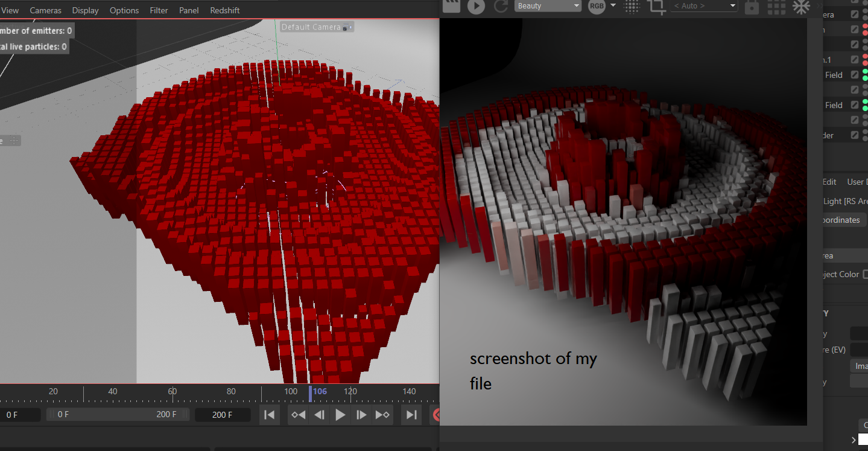Click the white color swatch

pos(863,440)
